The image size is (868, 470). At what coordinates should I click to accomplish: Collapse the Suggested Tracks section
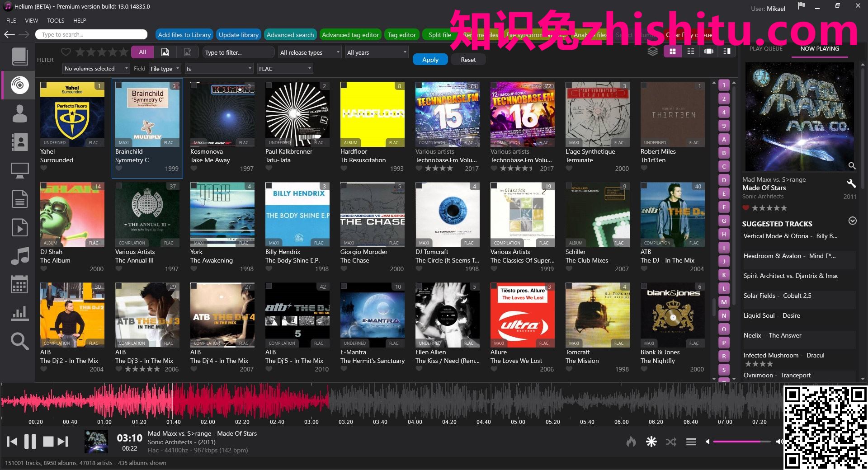click(852, 221)
